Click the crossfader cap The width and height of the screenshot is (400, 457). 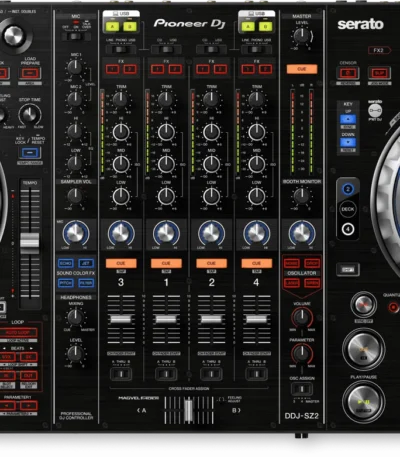(189, 411)
